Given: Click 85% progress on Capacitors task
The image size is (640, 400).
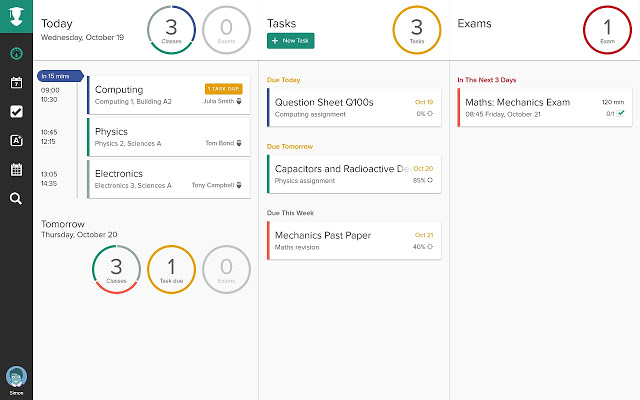Looking at the screenshot, I should click(x=429, y=181).
